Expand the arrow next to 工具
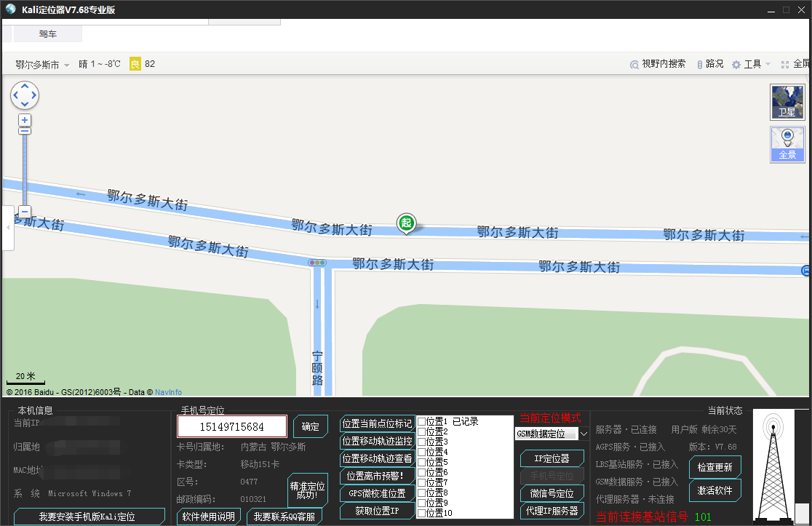The width and height of the screenshot is (812, 526). click(x=768, y=64)
